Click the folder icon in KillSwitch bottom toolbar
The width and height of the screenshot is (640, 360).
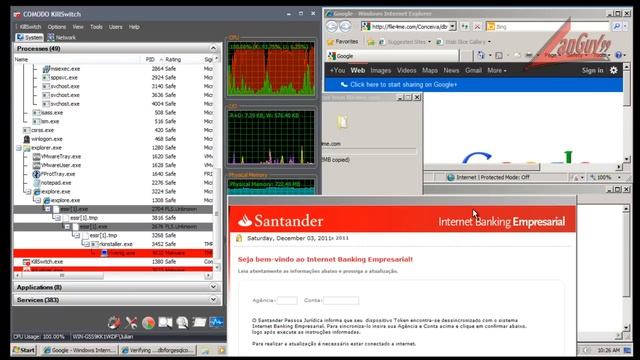[x=199, y=322]
